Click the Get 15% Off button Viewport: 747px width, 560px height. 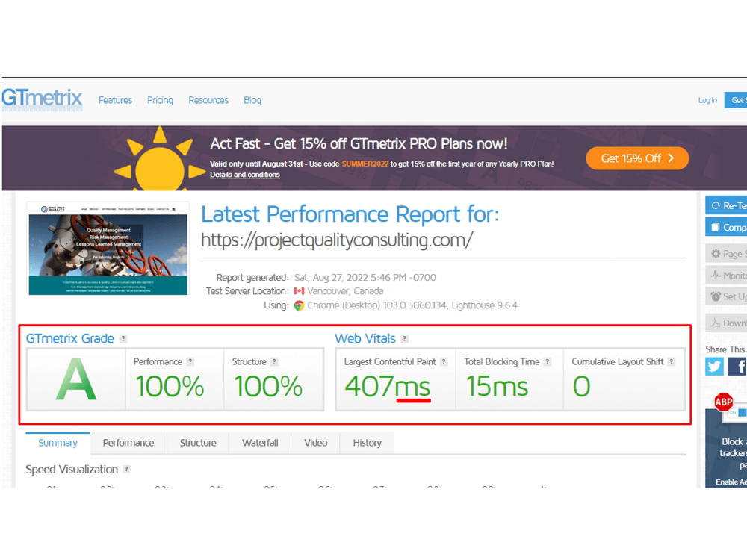coord(637,158)
